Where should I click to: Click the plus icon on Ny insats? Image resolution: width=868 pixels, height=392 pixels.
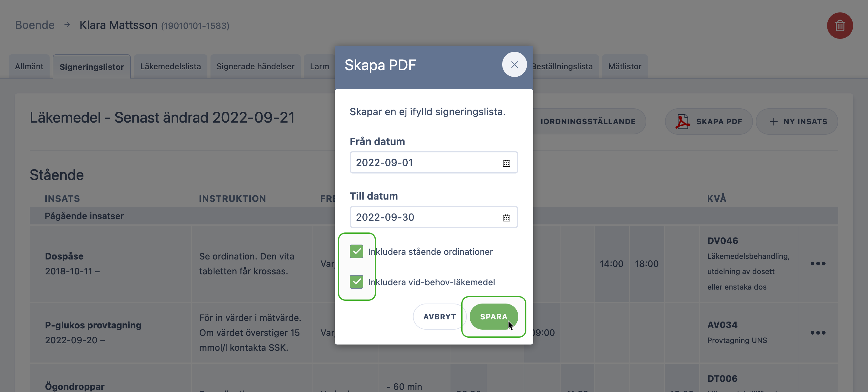point(774,122)
